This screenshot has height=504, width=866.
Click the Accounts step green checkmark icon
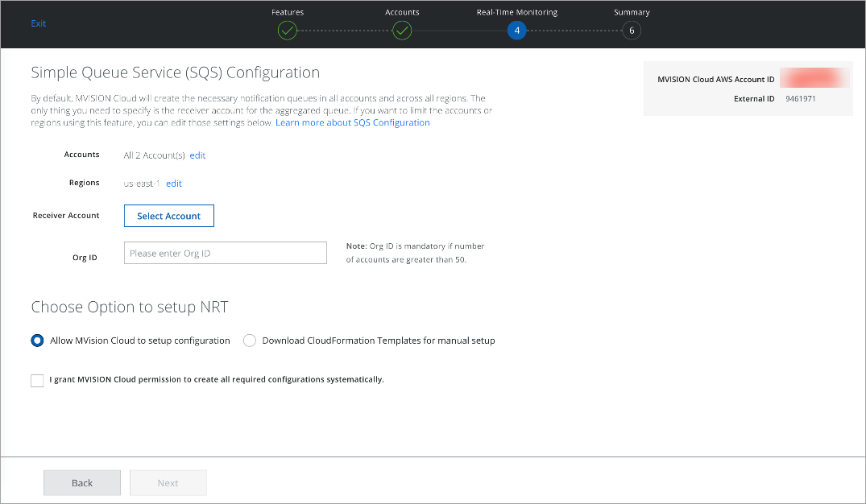[402, 31]
